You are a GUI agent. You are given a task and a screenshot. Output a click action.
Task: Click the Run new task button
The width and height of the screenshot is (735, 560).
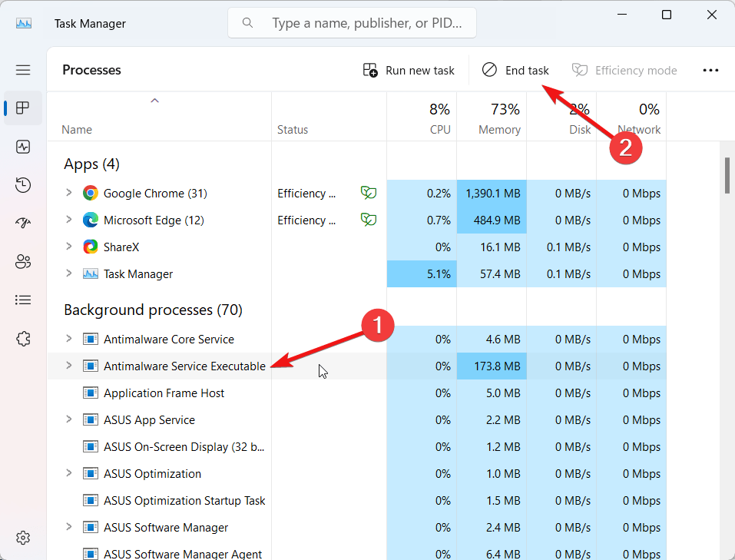pos(409,71)
